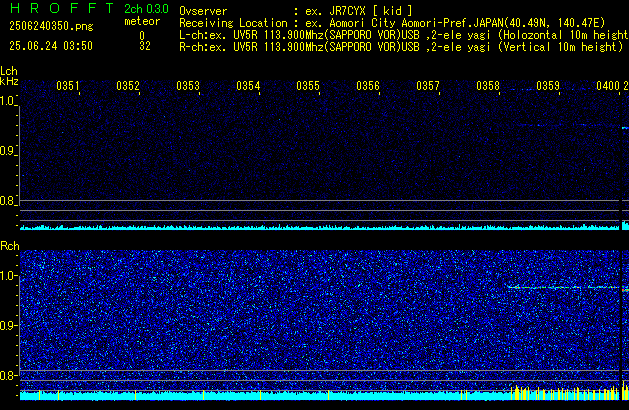Click the Rch channel label

click(x=10, y=246)
